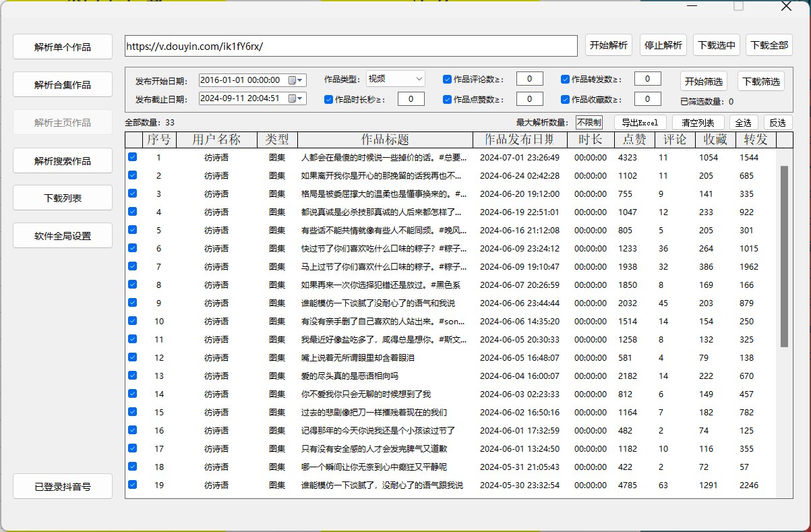Open calendar picker for 发布截止日期
Viewport: 811px width, 532px height.
pyautogui.click(x=296, y=98)
